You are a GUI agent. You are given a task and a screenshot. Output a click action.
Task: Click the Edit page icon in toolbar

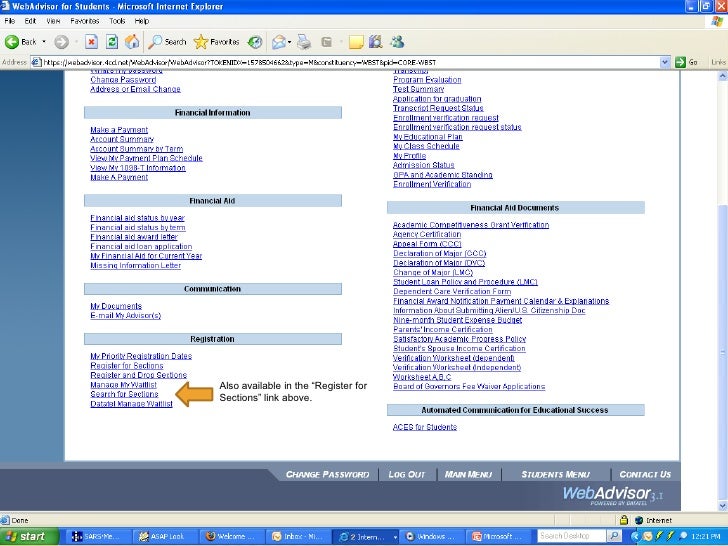[327, 42]
